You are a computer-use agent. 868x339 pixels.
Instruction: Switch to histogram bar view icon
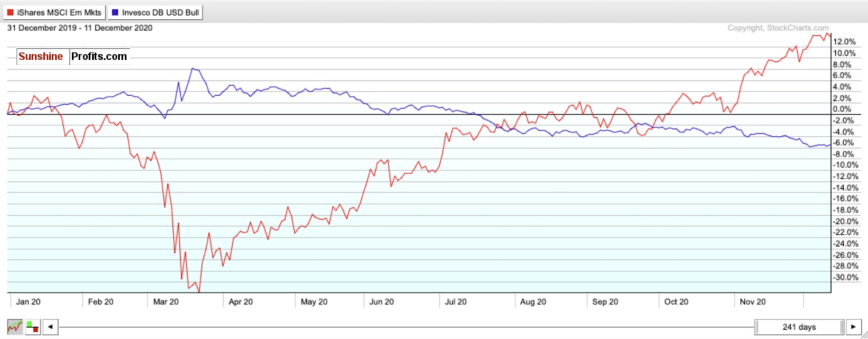(x=33, y=327)
